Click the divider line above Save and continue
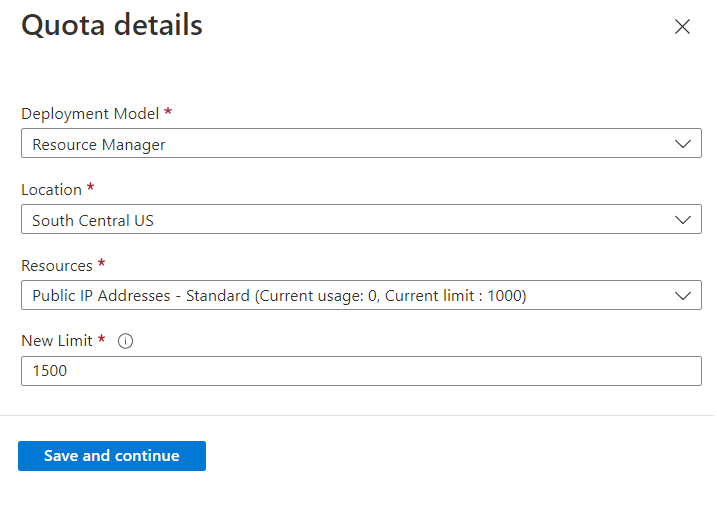Image resolution: width=717 pixels, height=508 pixels. 358,415
